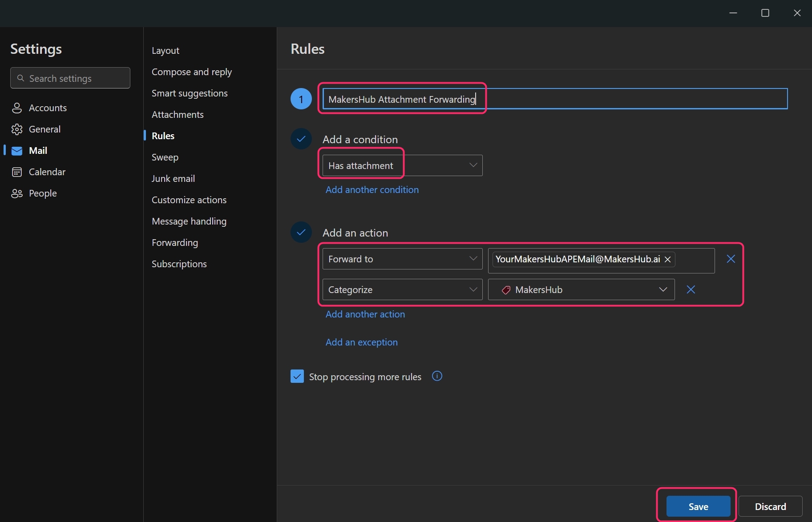This screenshot has height=522, width=812.
Task: Open Message handling settings
Action: coord(189,221)
